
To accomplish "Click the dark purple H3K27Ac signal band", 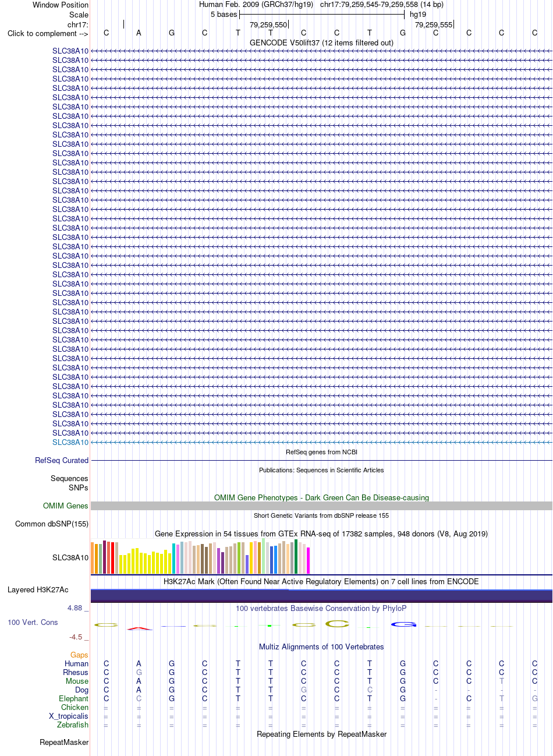I will tap(321, 596).
